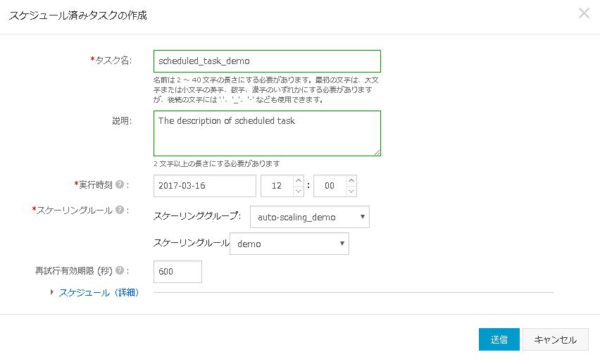Close the scheduled task dialog with X
This screenshot has height=364, width=600.
[584, 13]
